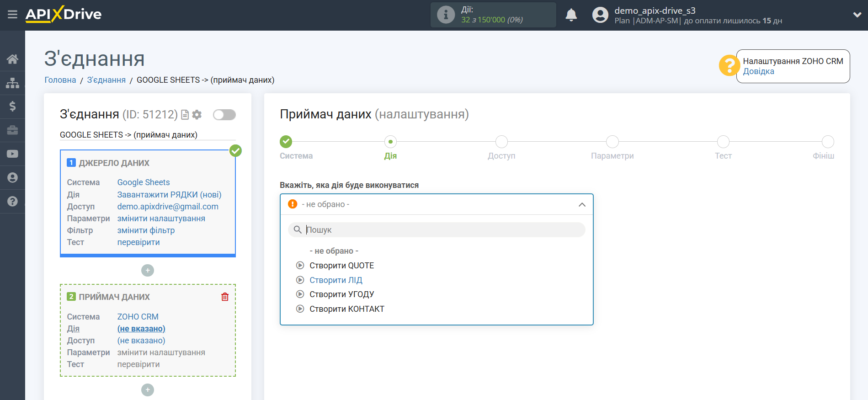Open the YouTube video sidebar icon

point(12,154)
